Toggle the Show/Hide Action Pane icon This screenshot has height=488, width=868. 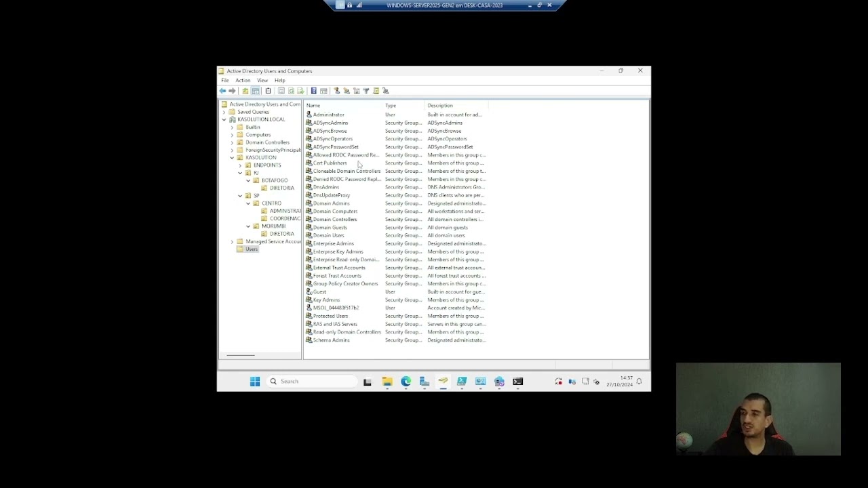323,91
